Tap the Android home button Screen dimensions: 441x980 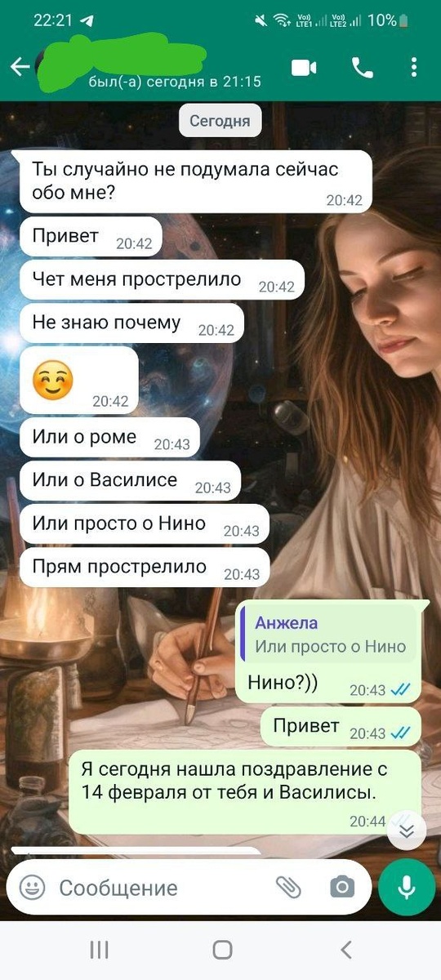click(x=222, y=949)
